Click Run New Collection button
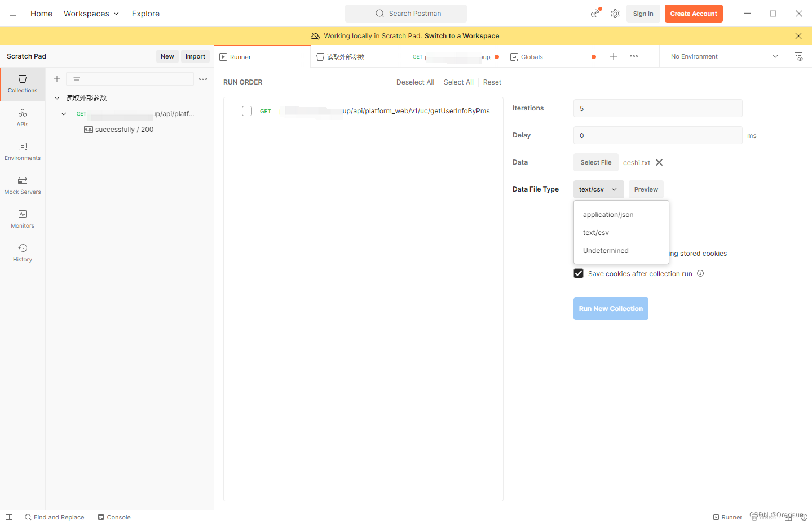Viewport: 812px width, 524px height. coord(611,309)
